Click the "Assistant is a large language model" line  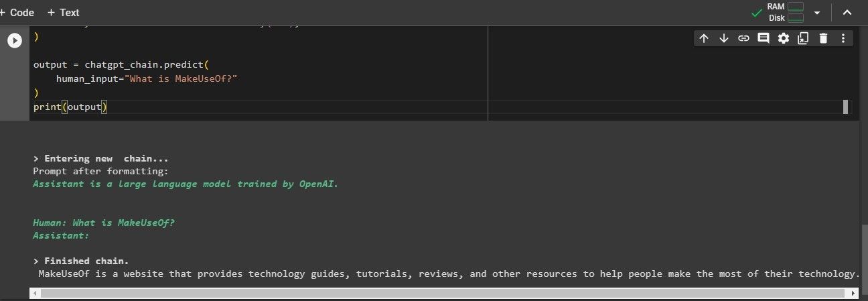point(186,184)
